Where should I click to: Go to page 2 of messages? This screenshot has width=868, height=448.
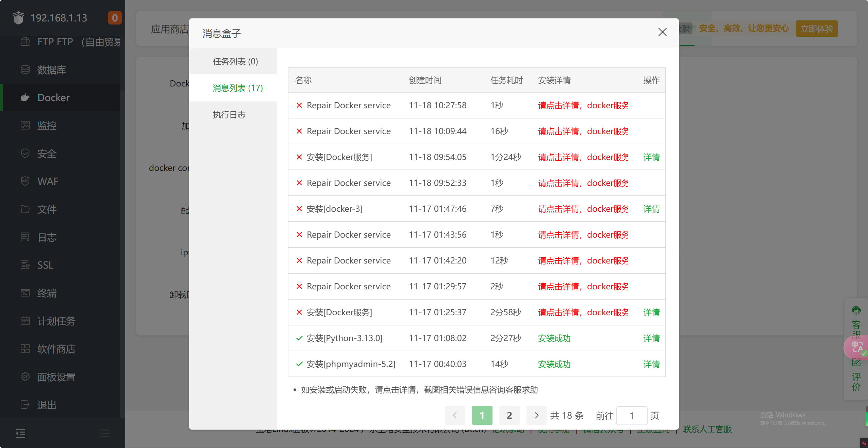click(509, 415)
